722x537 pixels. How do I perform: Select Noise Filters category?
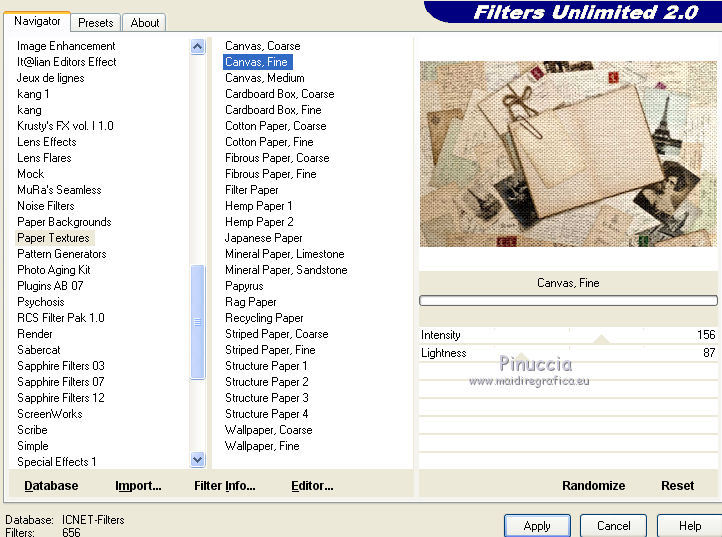coord(46,206)
